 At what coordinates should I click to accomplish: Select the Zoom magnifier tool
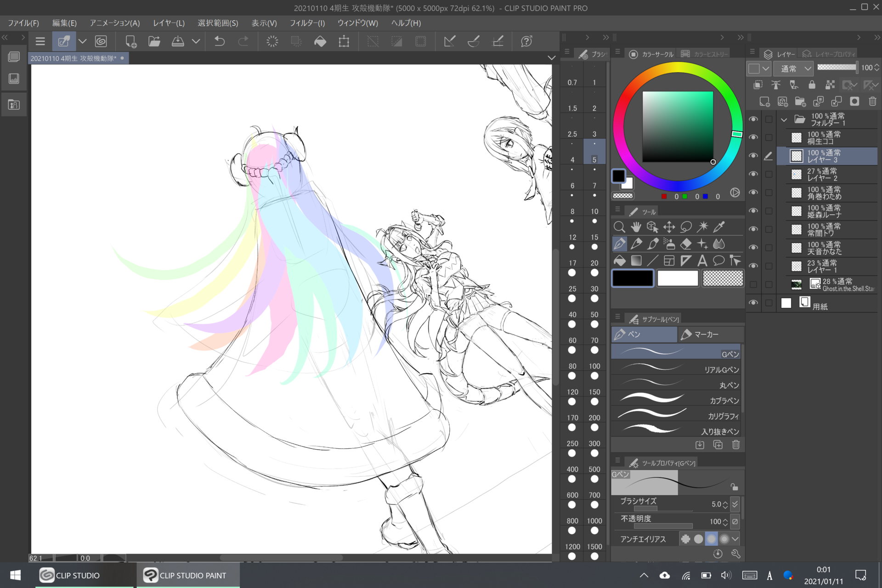coord(619,226)
